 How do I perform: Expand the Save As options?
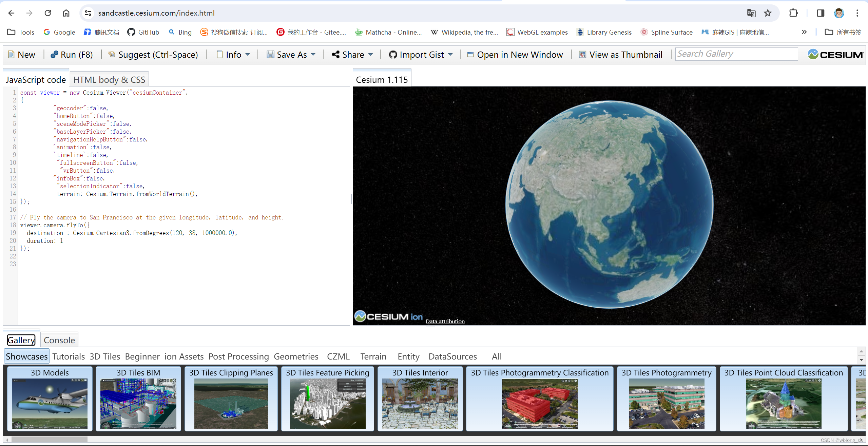click(291, 54)
